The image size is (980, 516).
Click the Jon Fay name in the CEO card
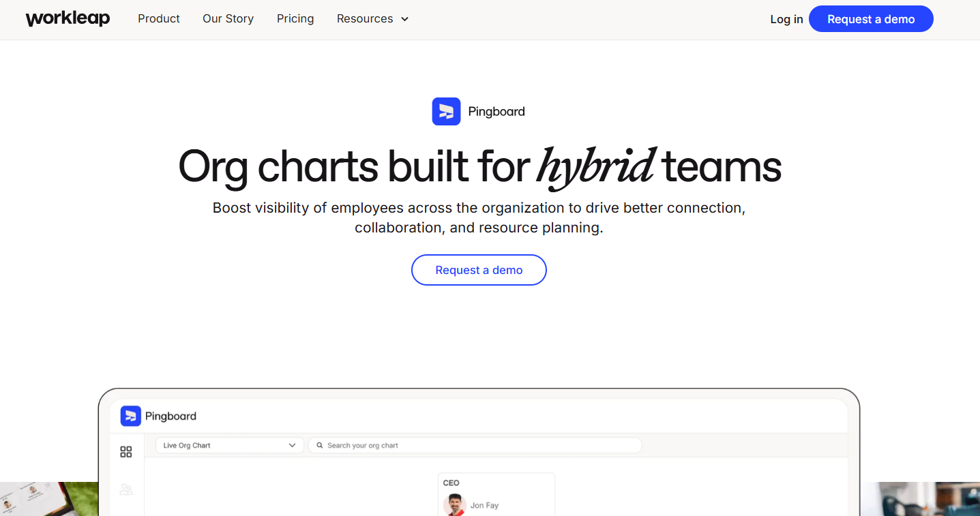(484, 506)
